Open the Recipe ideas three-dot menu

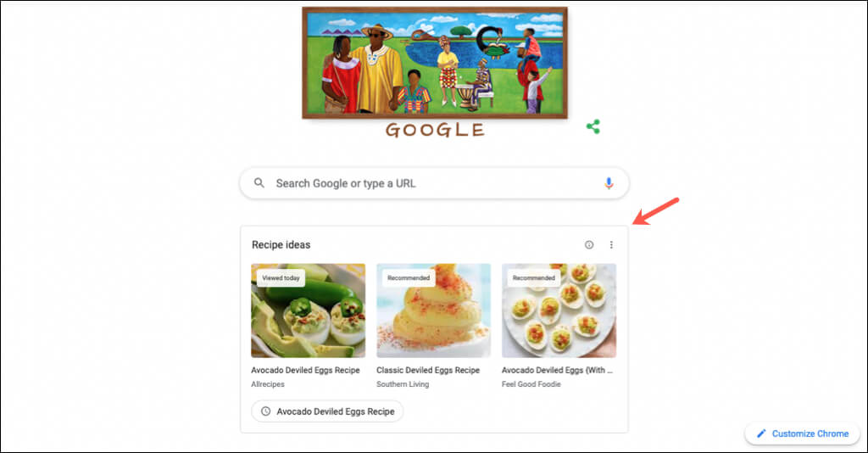pos(612,245)
